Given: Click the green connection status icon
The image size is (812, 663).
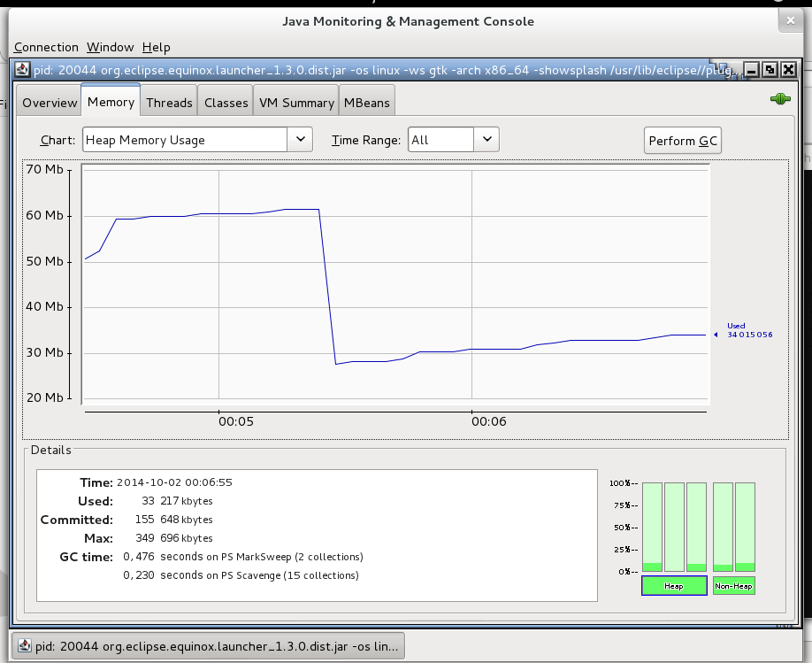Looking at the screenshot, I should tap(779, 99).
